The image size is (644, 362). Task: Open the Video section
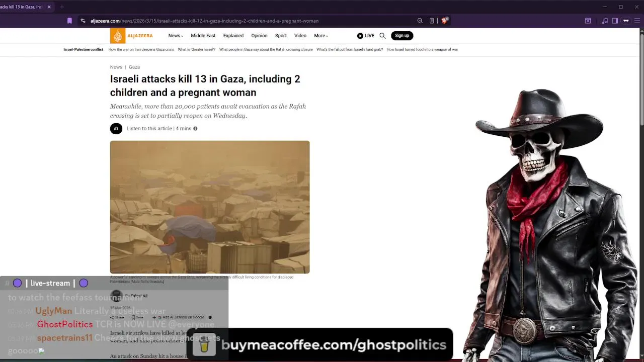coord(300,36)
